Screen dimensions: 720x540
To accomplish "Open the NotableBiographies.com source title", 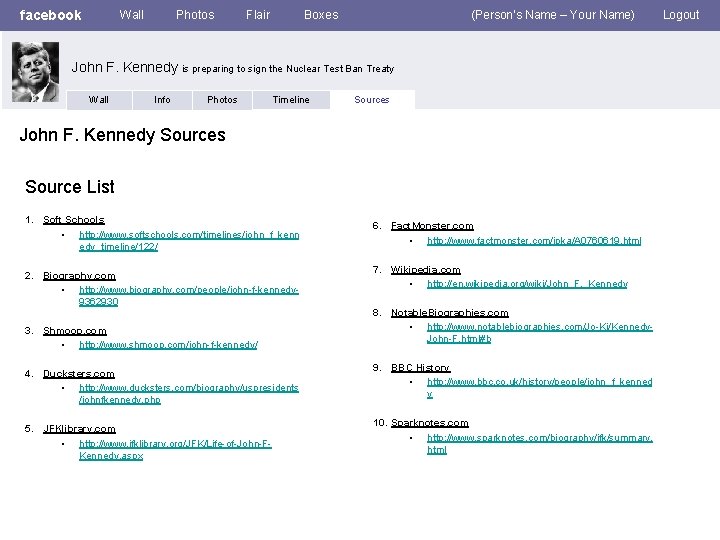I will (450, 313).
